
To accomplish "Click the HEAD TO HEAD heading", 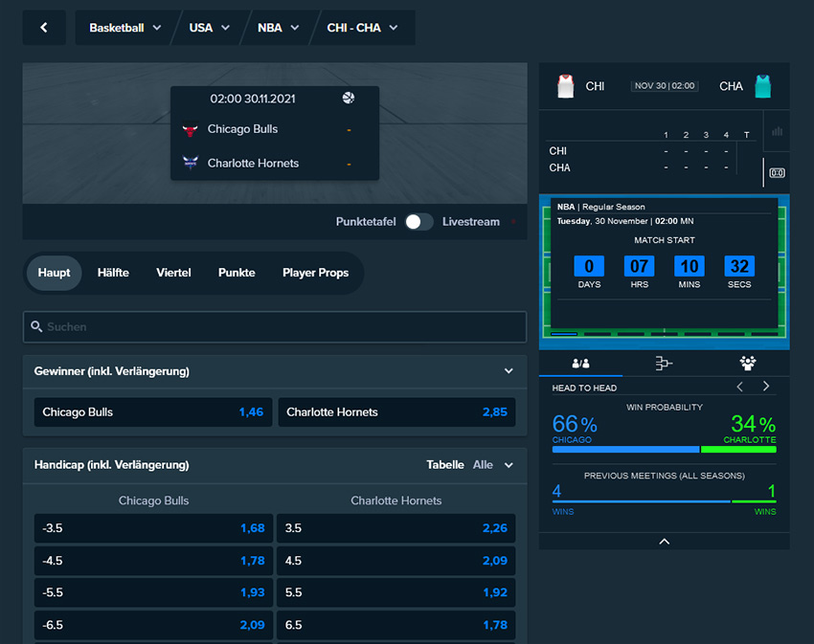I will click(584, 389).
